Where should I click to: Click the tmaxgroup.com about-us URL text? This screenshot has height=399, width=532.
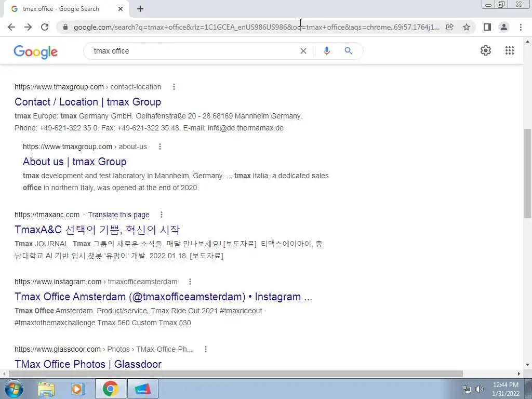pos(85,147)
